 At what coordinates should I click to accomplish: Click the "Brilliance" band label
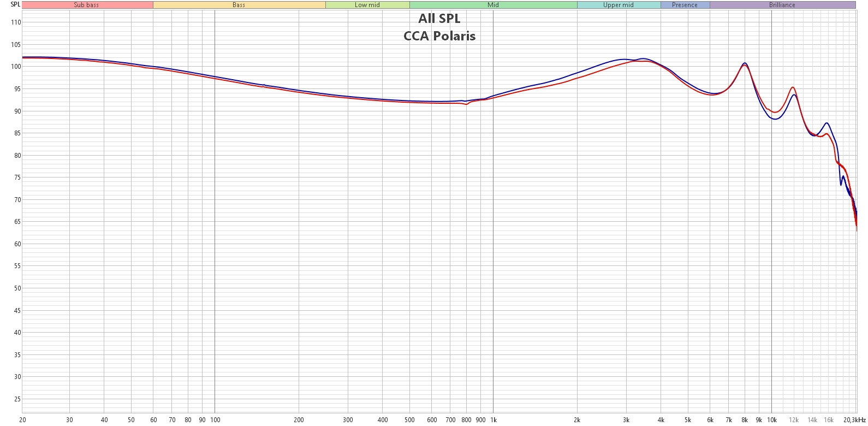(782, 5)
